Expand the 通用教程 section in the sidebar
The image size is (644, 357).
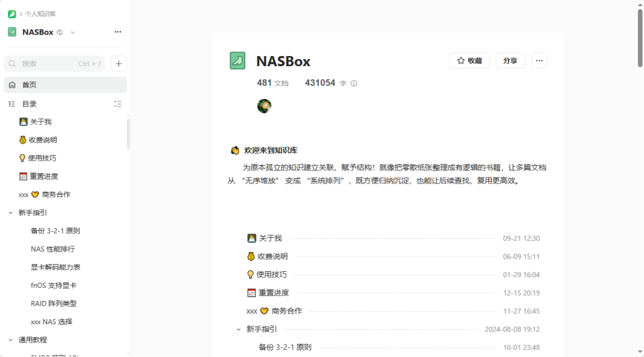tap(10, 339)
